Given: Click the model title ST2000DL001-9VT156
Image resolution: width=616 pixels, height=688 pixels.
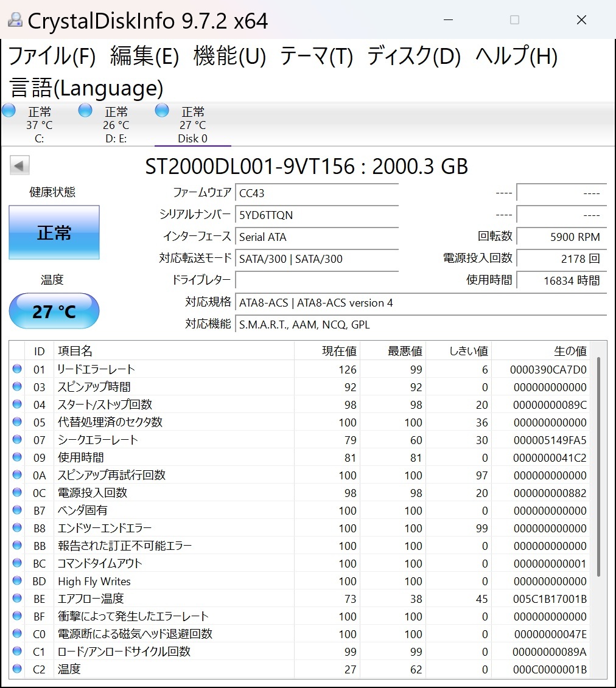Looking at the screenshot, I should point(250,166).
